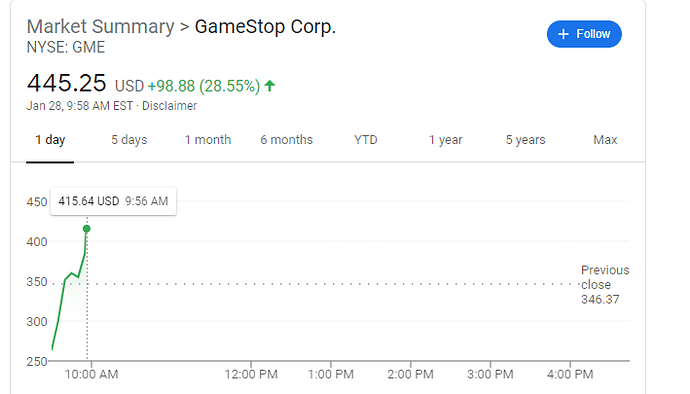Click the Follow button
Image resolution: width=690 pixels, height=394 pixels.
584,34
